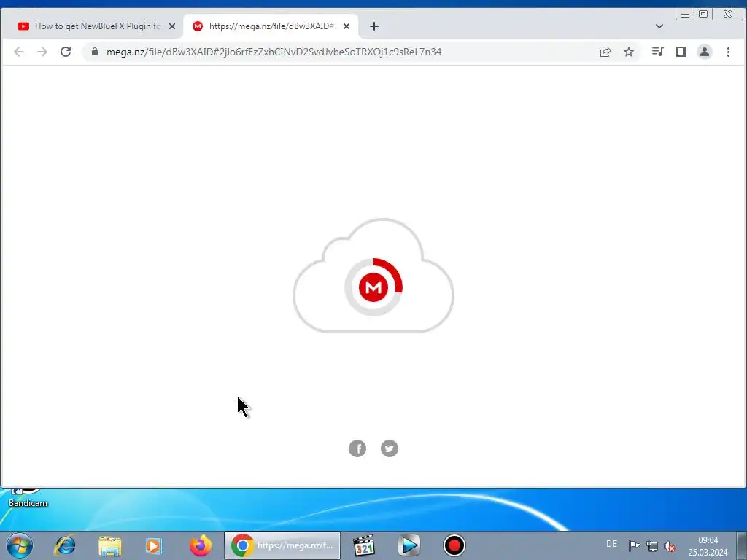
Task: Launch Internet Explorer from taskbar
Action: [65, 545]
